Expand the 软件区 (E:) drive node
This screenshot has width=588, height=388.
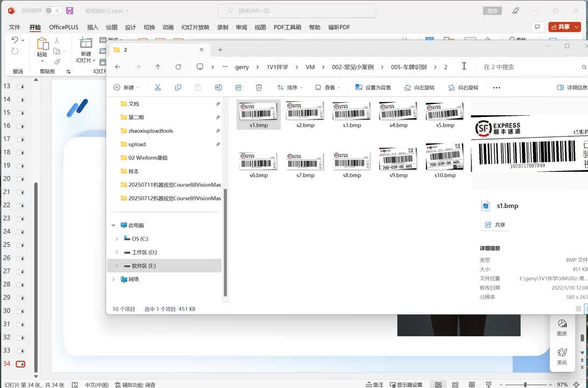[x=117, y=266]
